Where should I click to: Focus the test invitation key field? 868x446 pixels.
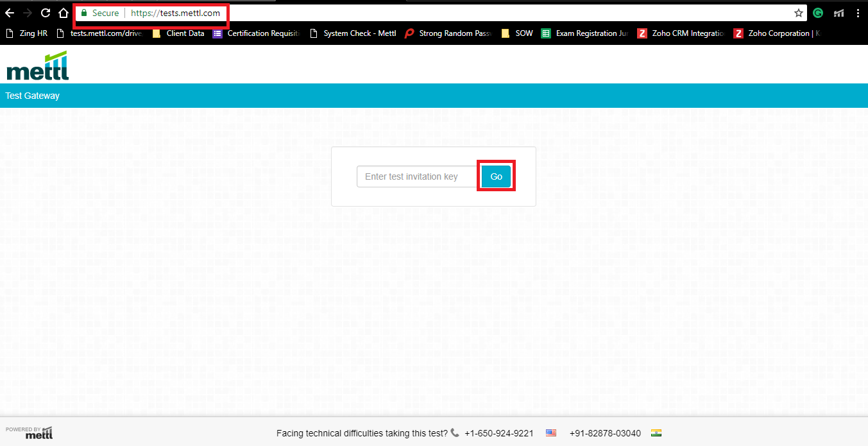pyautogui.click(x=418, y=176)
